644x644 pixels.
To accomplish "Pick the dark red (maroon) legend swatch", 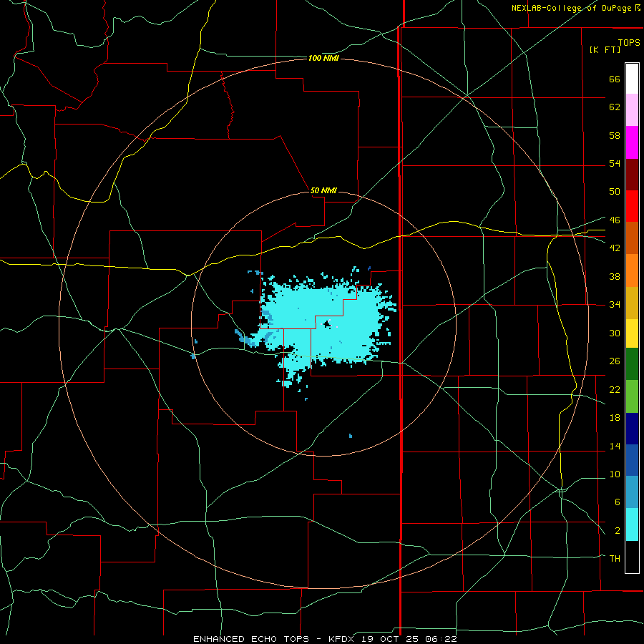I will point(632,175).
